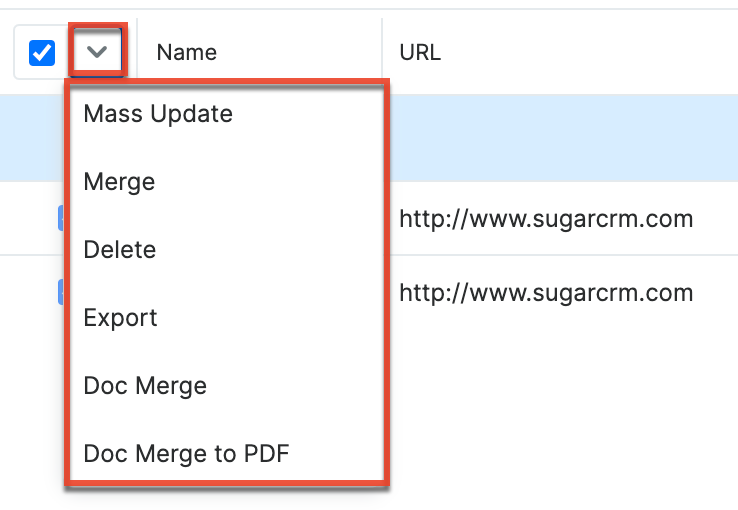Viewport: 738px width, 510px height.
Task: Click blank area below the second sugarcrm URL
Action: [x=560, y=400]
